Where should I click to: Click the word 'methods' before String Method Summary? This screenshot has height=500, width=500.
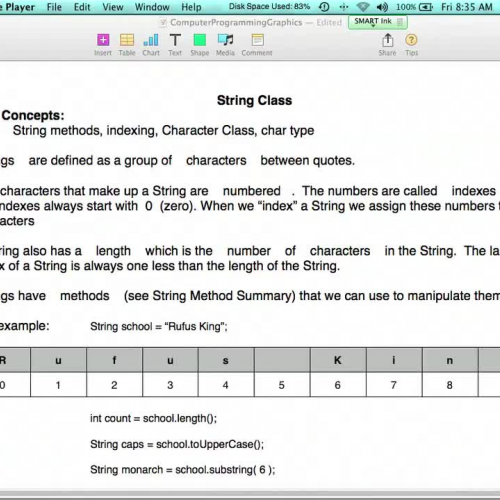pos(85,296)
